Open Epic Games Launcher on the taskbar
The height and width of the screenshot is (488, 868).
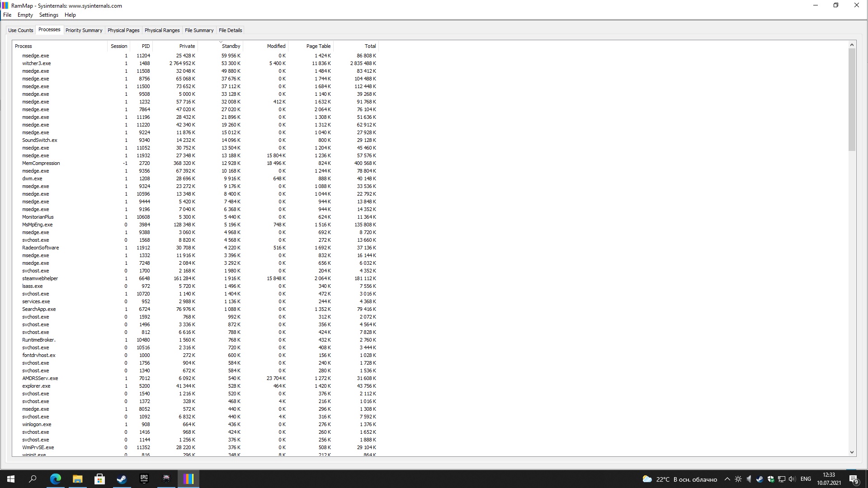144,479
